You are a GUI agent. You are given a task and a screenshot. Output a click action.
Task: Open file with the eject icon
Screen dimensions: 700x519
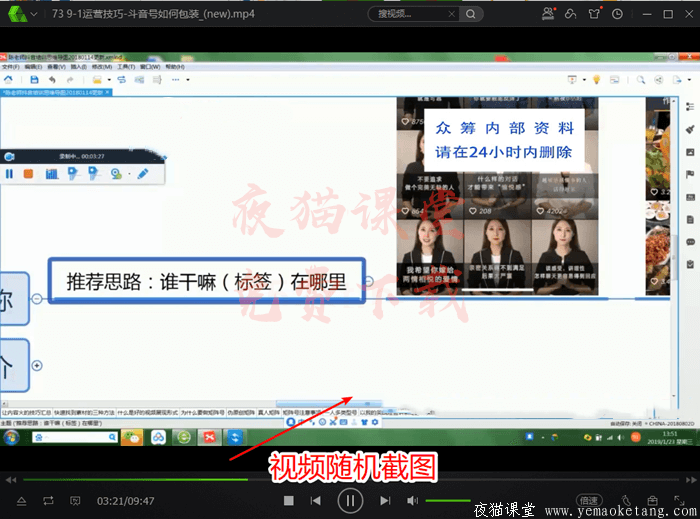point(21,501)
